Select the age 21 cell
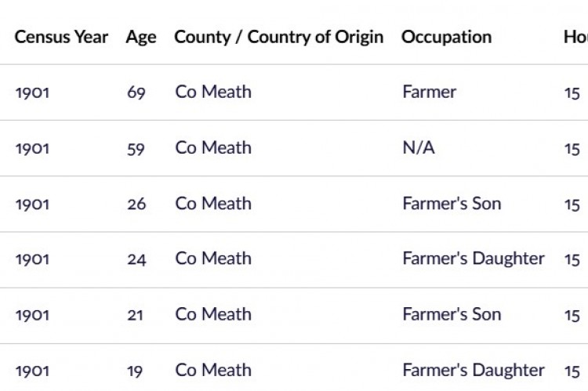Image resolution: width=588 pixels, height=391 pixels. tap(136, 315)
